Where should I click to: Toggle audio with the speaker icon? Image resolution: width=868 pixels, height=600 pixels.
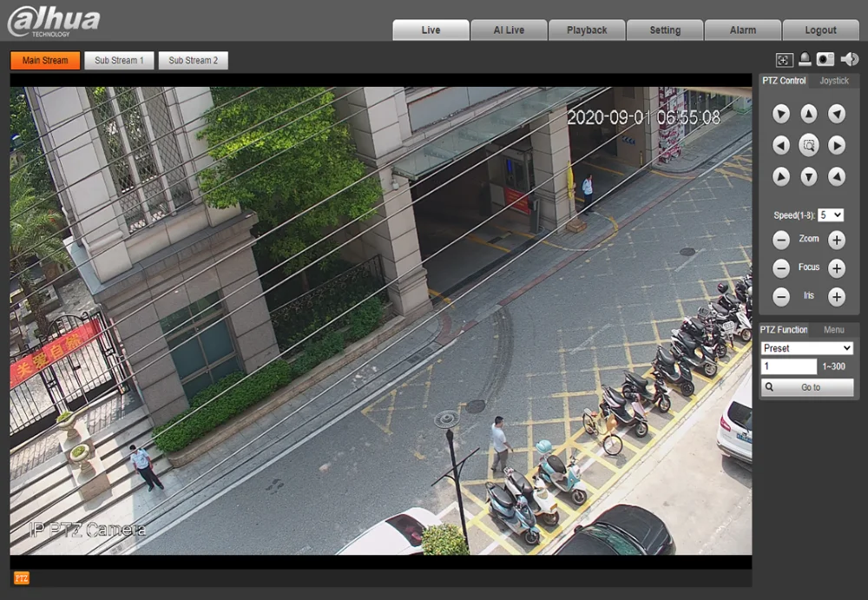point(849,59)
